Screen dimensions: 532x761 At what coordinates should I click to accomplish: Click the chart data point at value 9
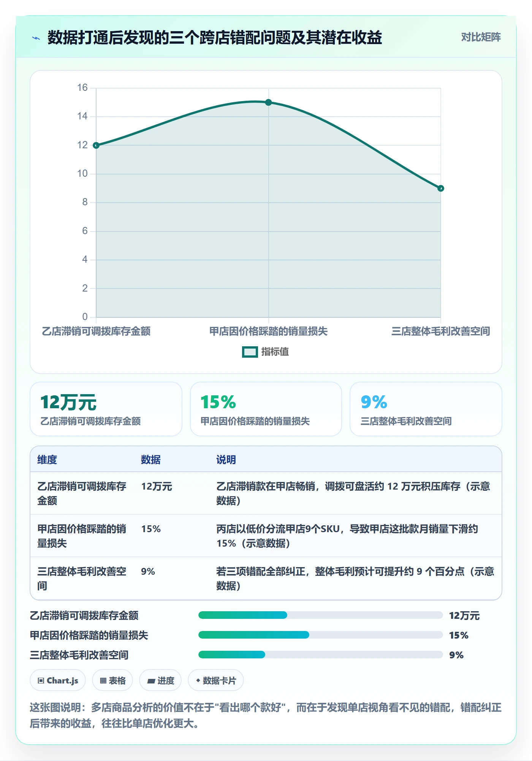pos(440,188)
